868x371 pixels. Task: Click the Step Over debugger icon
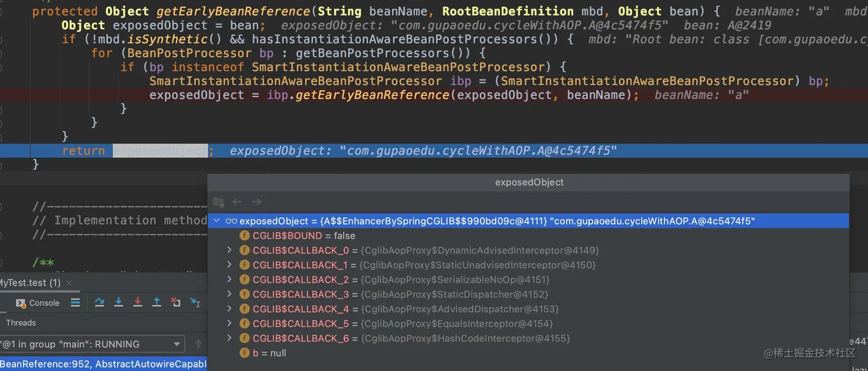pos(99,302)
